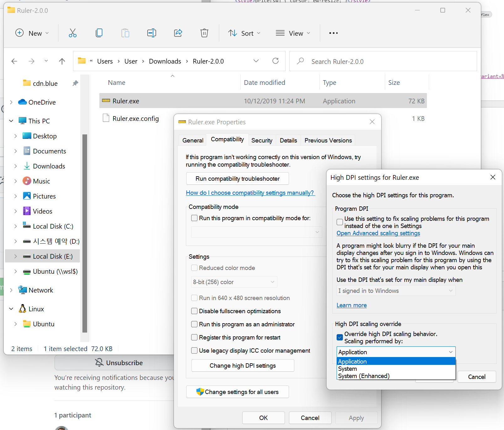This screenshot has height=430, width=504.
Task: Select the Pictures folder in sidebar
Action: (x=44, y=196)
